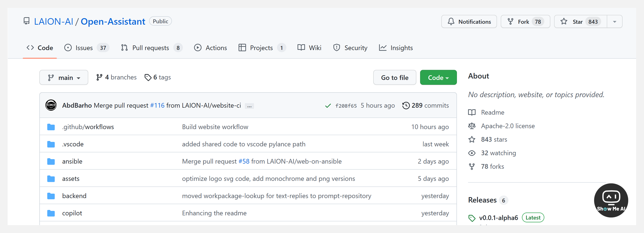Fork the repository
Image resolution: width=644 pixels, height=233 pixels.
click(x=525, y=22)
